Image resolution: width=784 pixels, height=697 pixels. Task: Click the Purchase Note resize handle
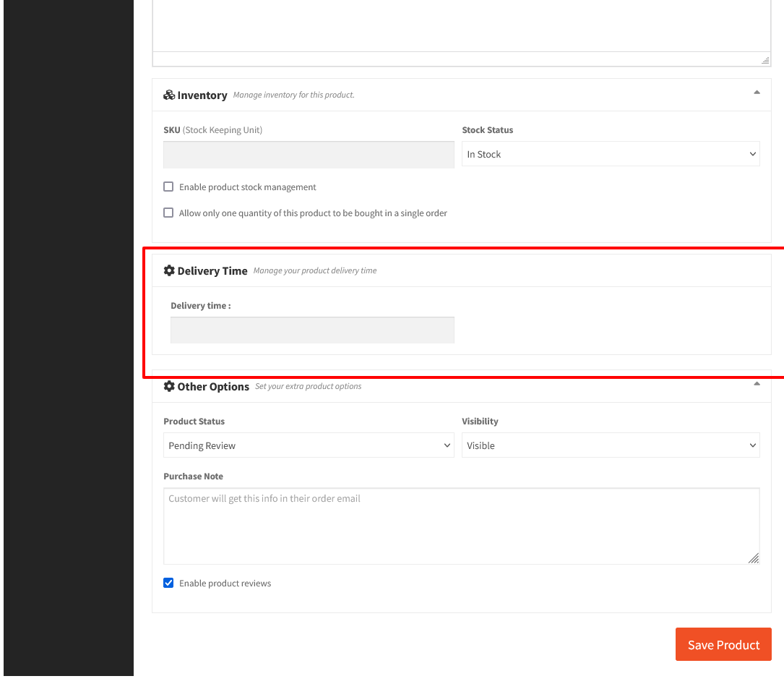(754, 558)
